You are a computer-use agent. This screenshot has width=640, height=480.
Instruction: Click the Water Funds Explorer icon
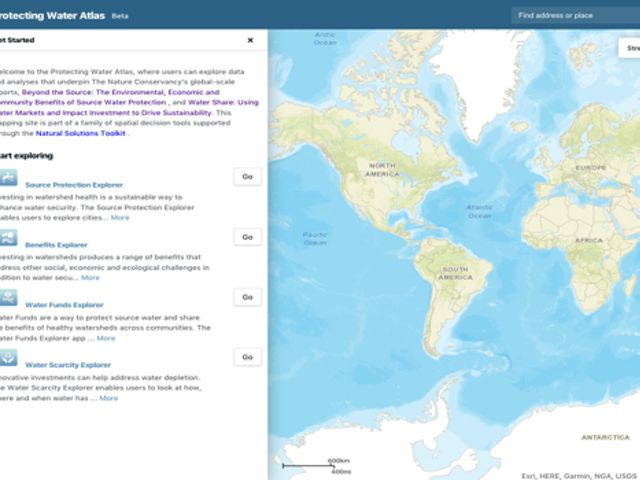pyautogui.click(x=8, y=297)
